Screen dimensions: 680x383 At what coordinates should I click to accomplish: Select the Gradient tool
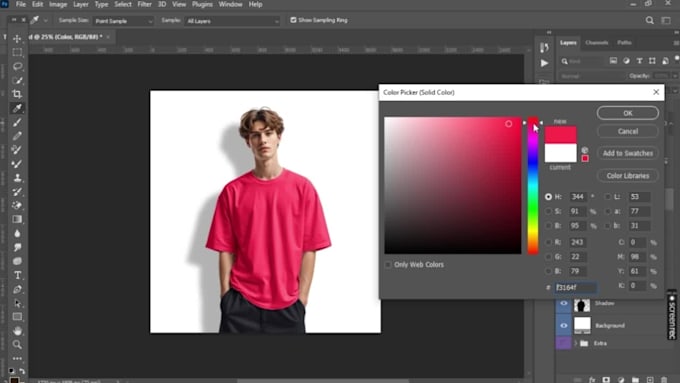17,219
